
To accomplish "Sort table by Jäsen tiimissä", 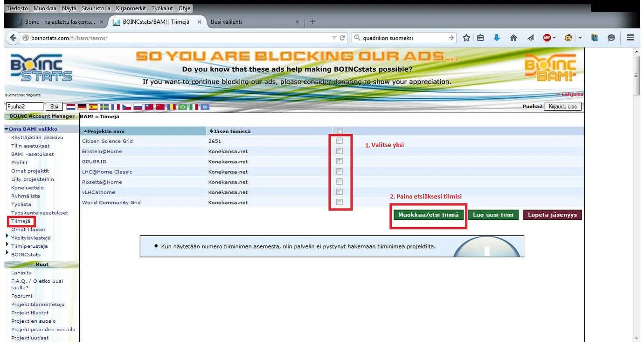I will [230, 131].
